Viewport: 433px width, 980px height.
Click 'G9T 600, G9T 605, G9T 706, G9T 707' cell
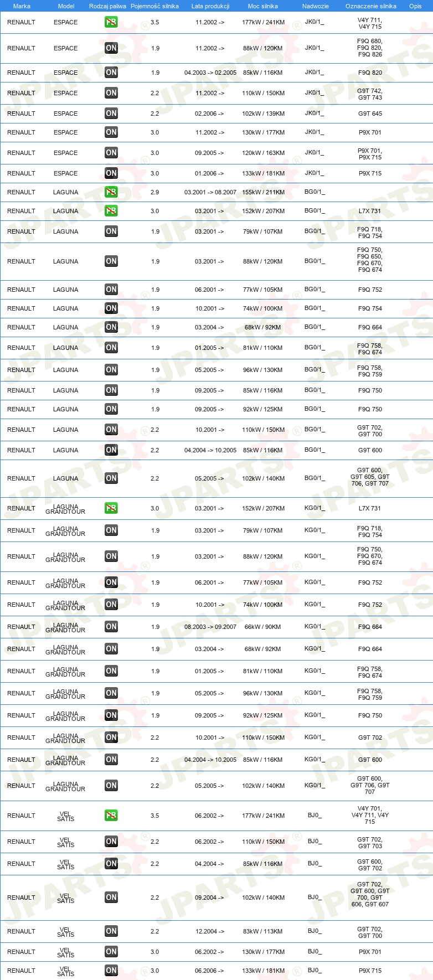pyautogui.click(x=370, y=477)
